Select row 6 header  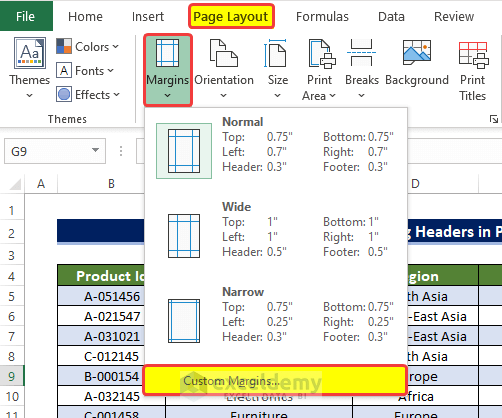click(12, 316)
